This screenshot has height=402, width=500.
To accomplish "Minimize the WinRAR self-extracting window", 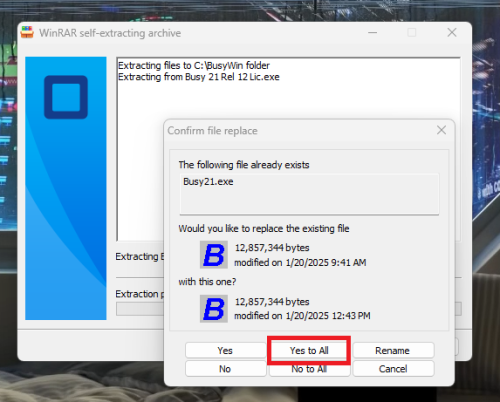I will (x=372, y=33).
